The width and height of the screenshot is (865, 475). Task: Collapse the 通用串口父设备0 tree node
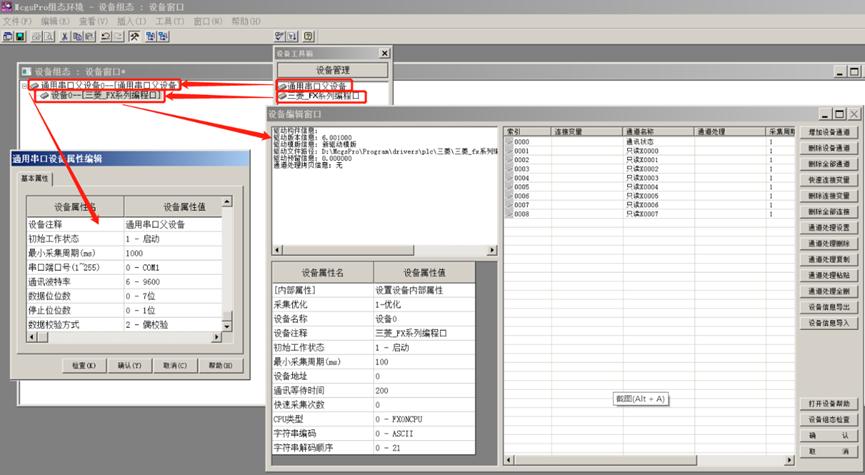(x=25, y=86)
